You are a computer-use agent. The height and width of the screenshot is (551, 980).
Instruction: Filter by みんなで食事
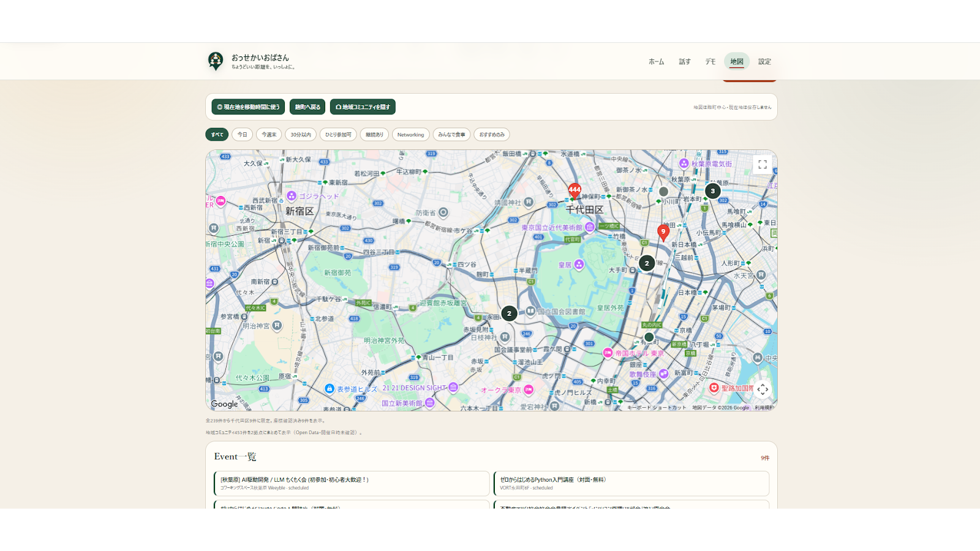[451, 135]
